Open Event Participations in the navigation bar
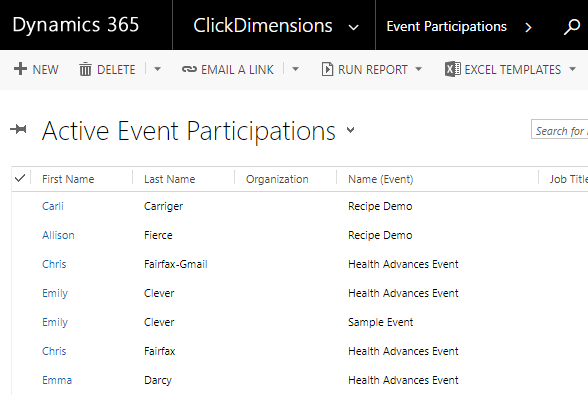The width and height of the screenshot is (588, 395). (x=447, y=27)
